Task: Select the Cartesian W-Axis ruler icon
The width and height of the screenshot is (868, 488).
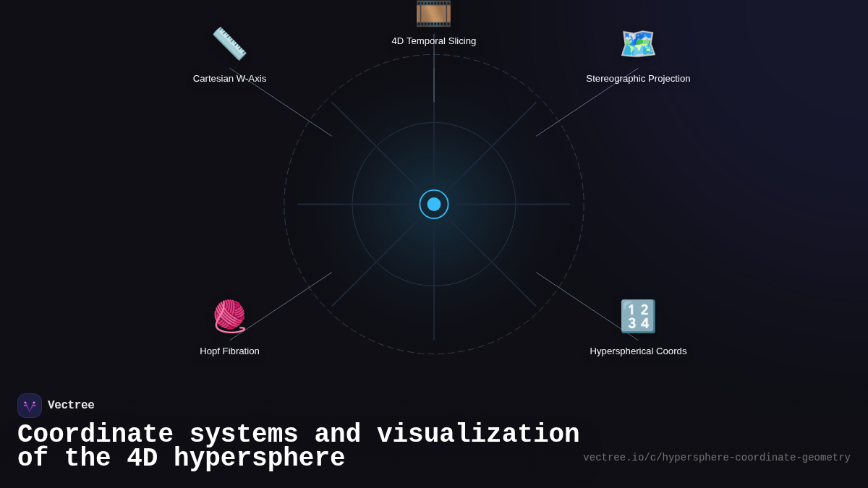Action: pyautogui.click(x=229, y=43)
